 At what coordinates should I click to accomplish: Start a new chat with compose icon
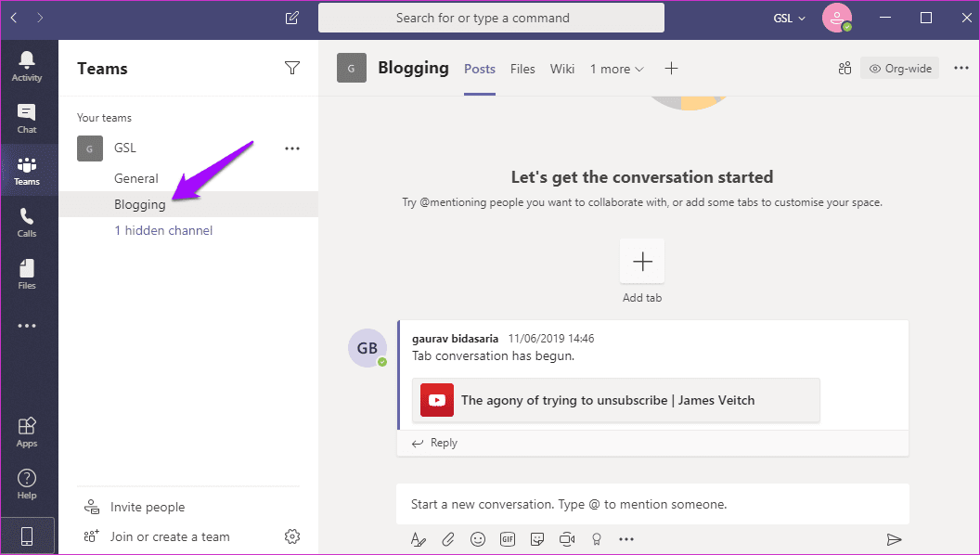[x=292, y=18]
